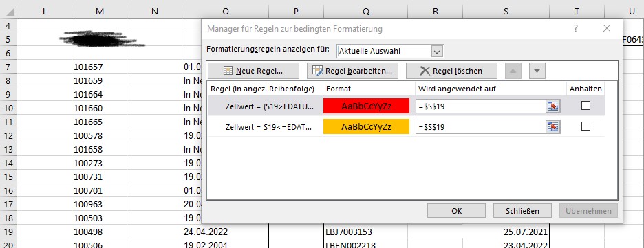The width and height of the screenshot is (644, 248).
Task: Click cell containing 100963
Action: coord(99,204)
